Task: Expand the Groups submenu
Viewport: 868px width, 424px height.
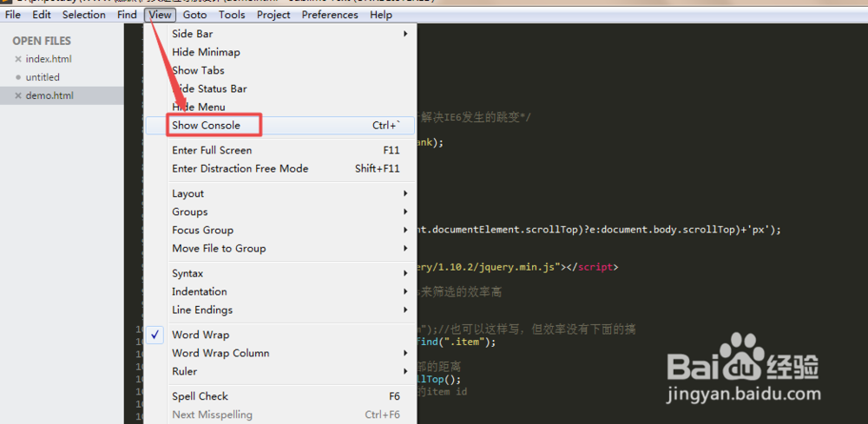Action: pyautogui.click(x=280, y=212)
